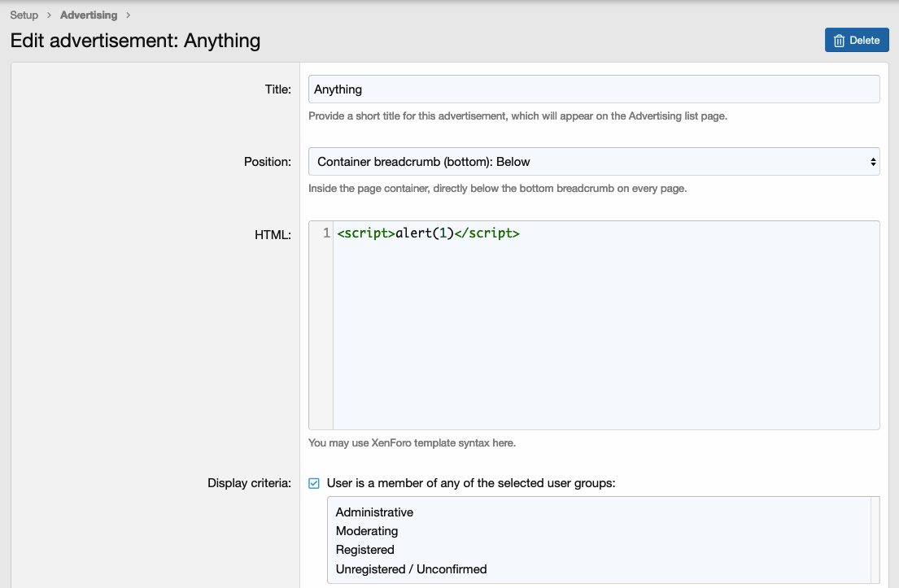Open the Advertising breadcrumb link
This screenshot has height=588, width=899.
(89, 15)
